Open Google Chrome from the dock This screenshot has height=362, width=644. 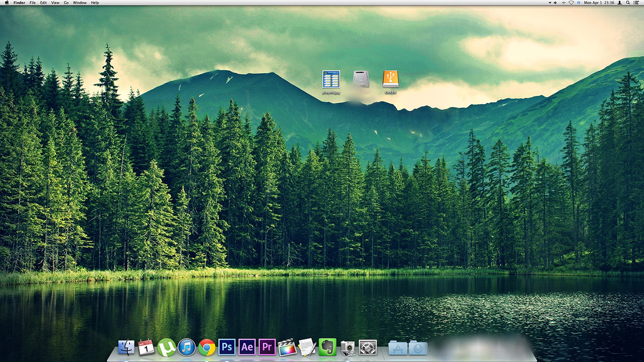207,348
